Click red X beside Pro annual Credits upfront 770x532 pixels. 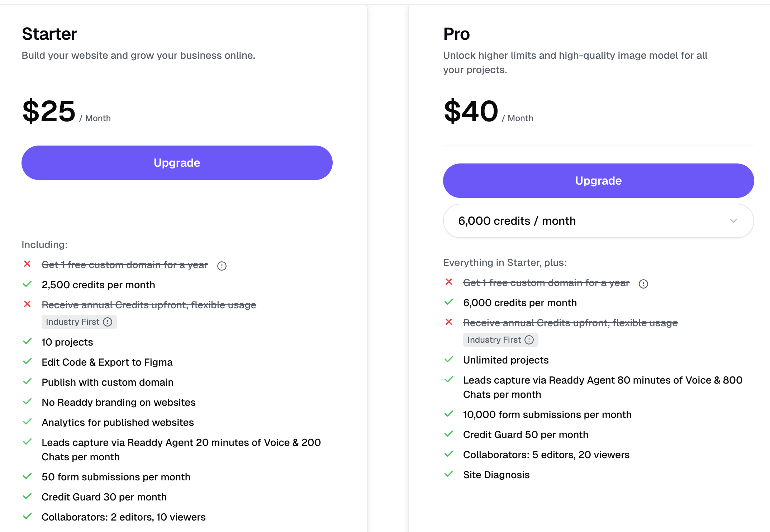click(x=449, y=322)
